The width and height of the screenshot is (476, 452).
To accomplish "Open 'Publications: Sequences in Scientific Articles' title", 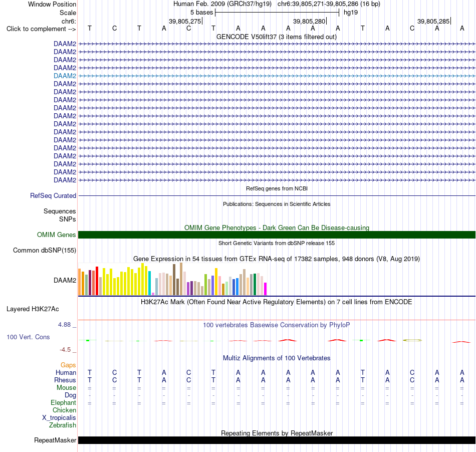I will coord(277,204).
